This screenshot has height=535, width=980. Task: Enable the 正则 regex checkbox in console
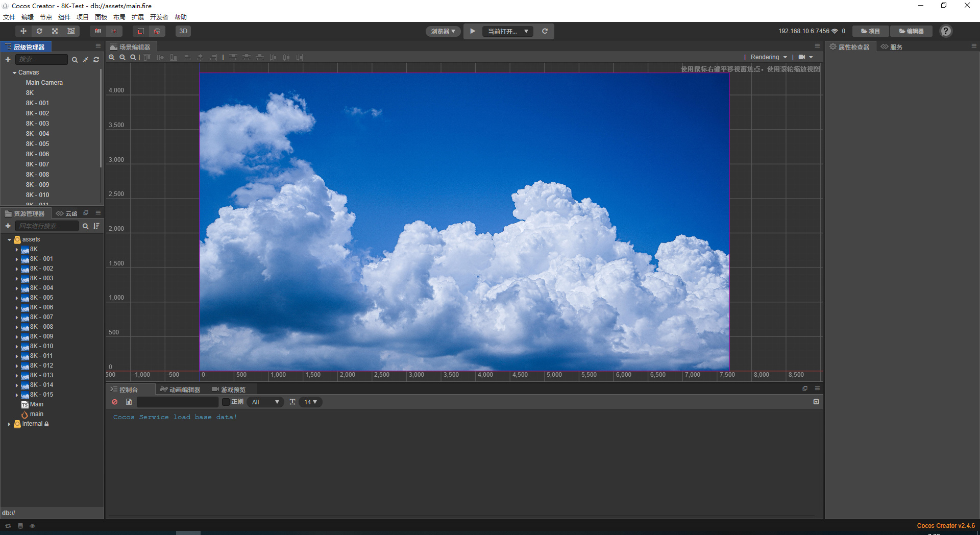(226, 402)
